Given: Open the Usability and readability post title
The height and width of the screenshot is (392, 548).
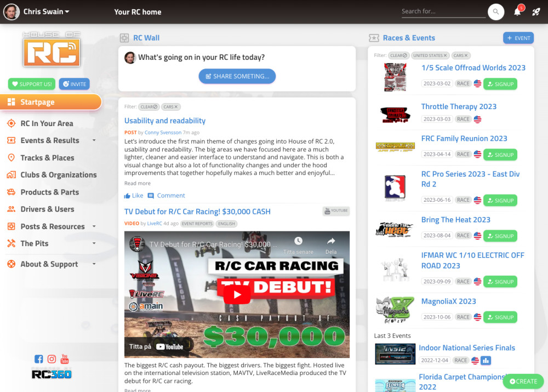Looking at the screenshot, I should pos(165,121).
